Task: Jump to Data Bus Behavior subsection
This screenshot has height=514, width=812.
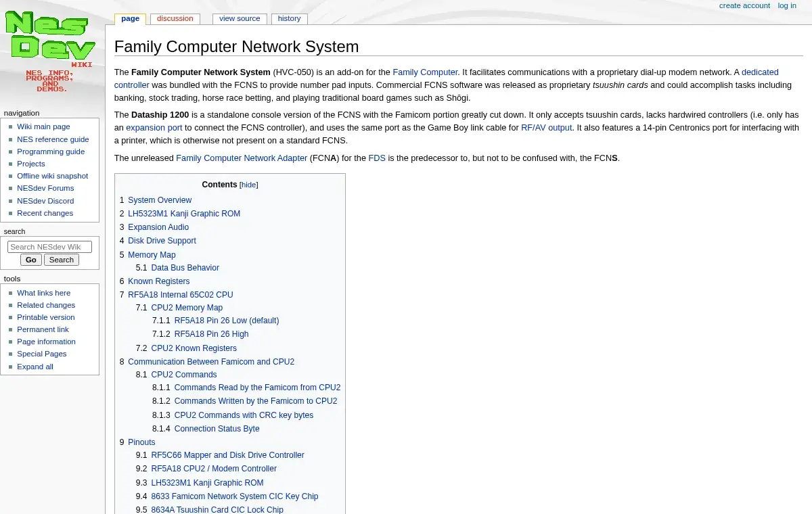Action: point(185,268)
